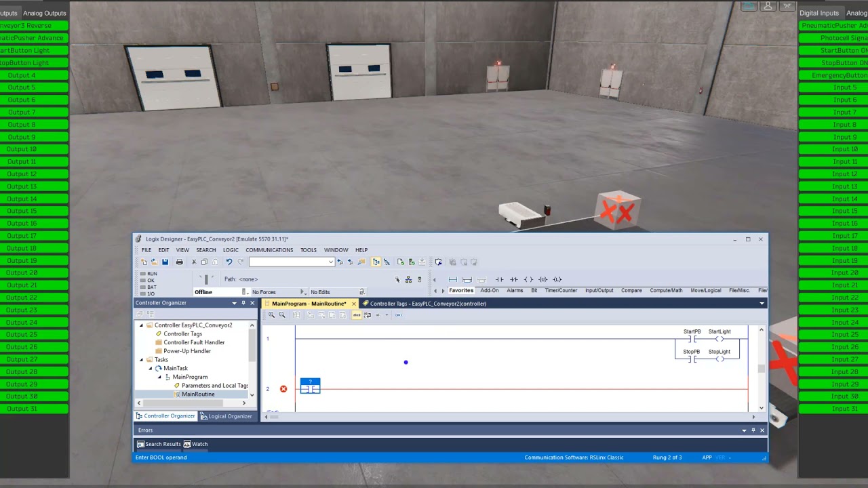Open the Compare instruction tab
The width and height of the screenshot is (868, 488).
[631, 290]
